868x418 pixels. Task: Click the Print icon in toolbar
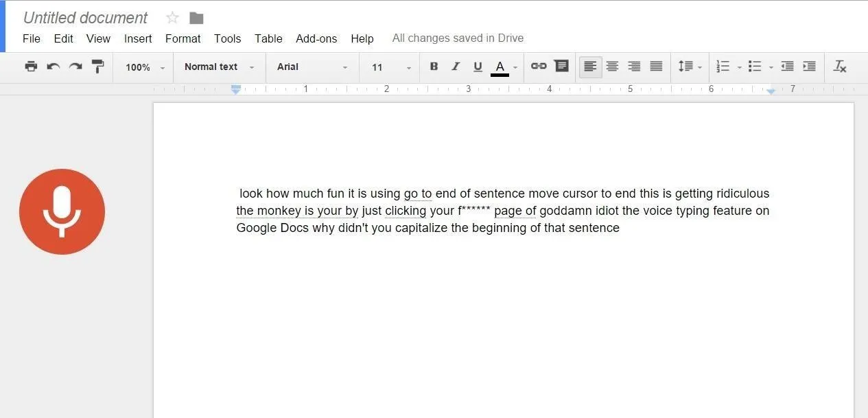[31, 67]
